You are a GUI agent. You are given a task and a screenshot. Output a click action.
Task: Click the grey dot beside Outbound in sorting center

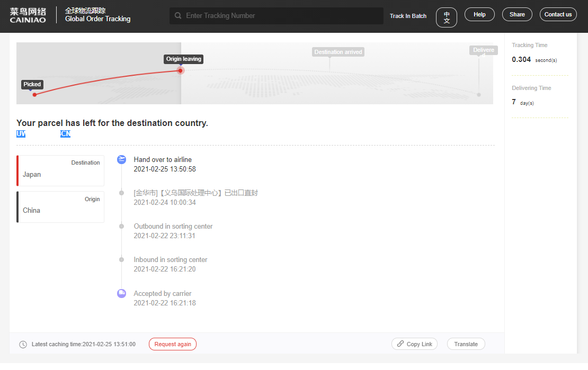pyautogui.click(x=121, y=227)
